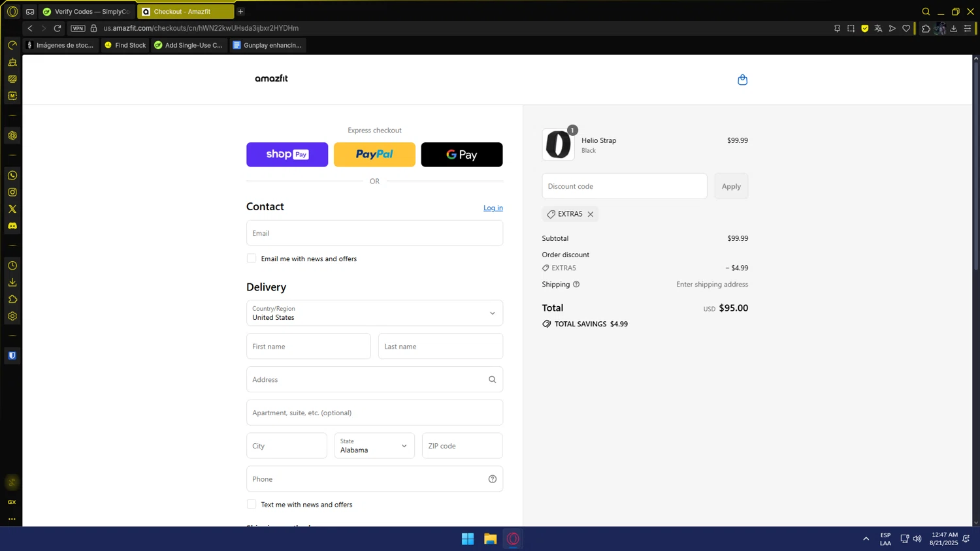Click the browser back arrow
The width and height of the screenshot is (980, 551).
(x=30, y=28)
